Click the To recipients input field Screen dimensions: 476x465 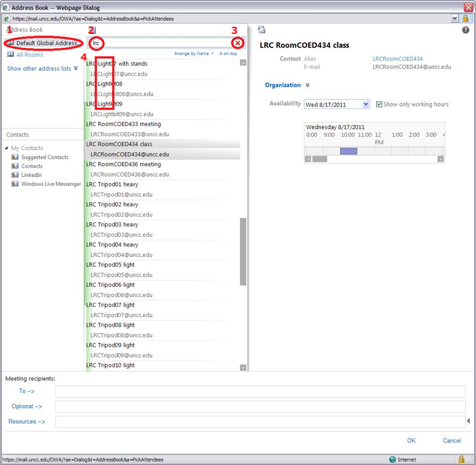pos(260,392)
